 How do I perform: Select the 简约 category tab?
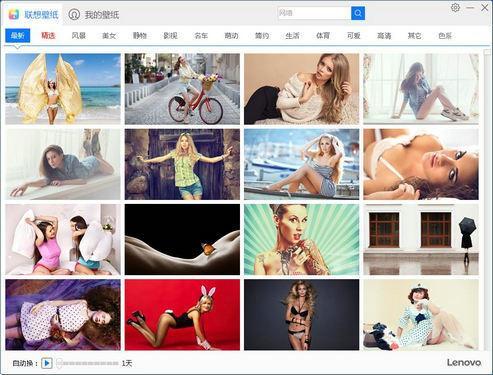click(x=262, y=35)
